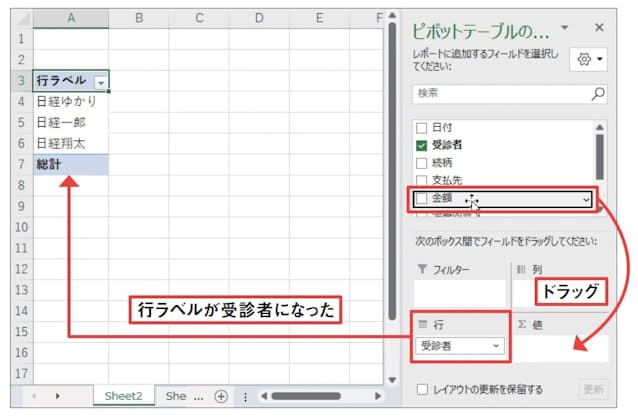The image size is (638, 417).
Task: Open the pivot pane gear settings menu
Action: coord(589,59)
